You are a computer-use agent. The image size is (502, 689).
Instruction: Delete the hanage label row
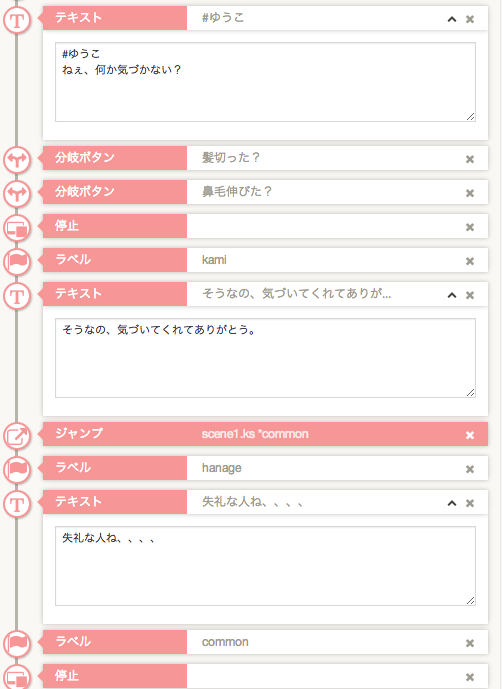(x=470, y=469)
